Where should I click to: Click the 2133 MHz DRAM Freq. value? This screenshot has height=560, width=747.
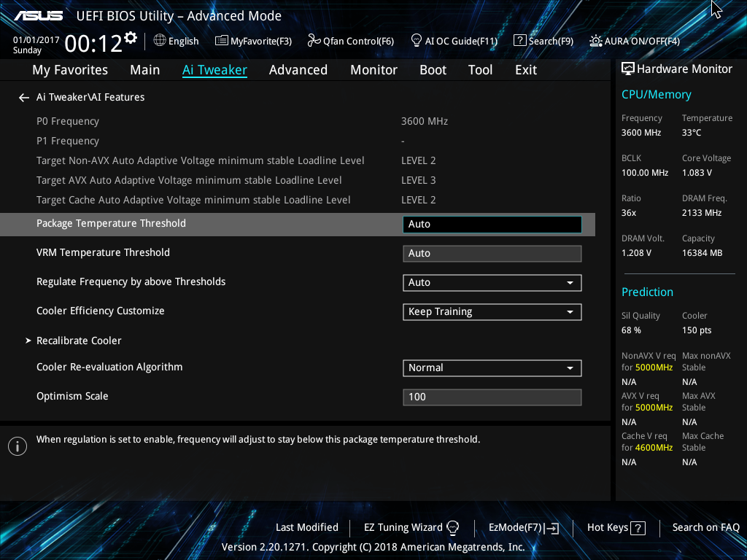click(x=702, y=213)
